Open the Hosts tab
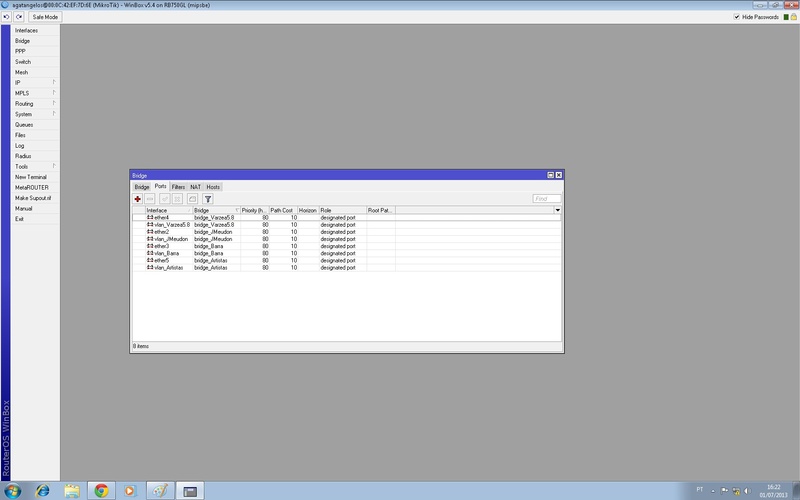The image size is (800, 500). click(213, 187)
